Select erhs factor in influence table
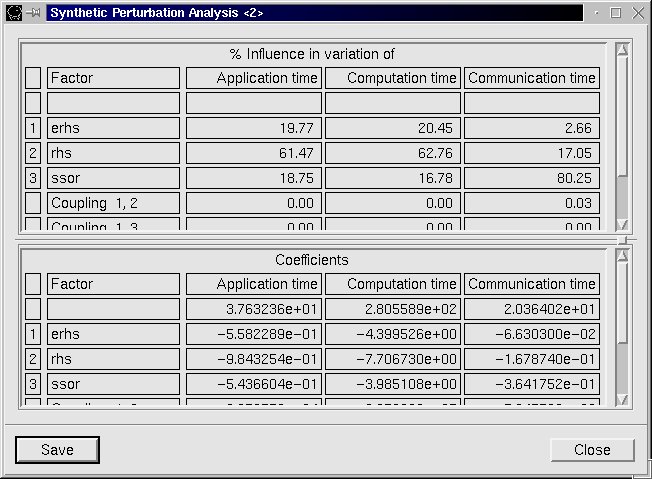 tap(114, 128)
